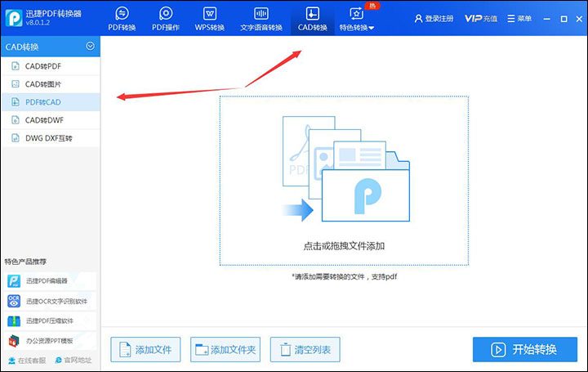
Task: Click the user avatar icon
Action: point(418,18)
